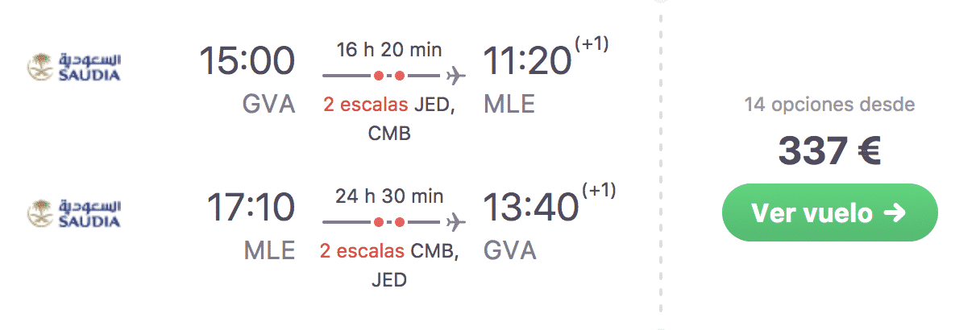Viewport: 980px width, 330px height.
Task: Select the 13:40 arrival time at GVA
Action: click(x=531, y=208)
